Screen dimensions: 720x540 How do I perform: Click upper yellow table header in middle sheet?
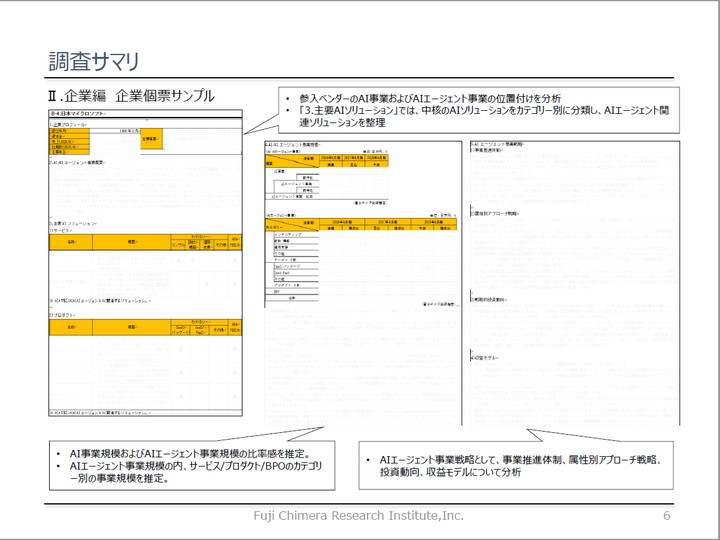pyautogui.click(x=326, y=161)
